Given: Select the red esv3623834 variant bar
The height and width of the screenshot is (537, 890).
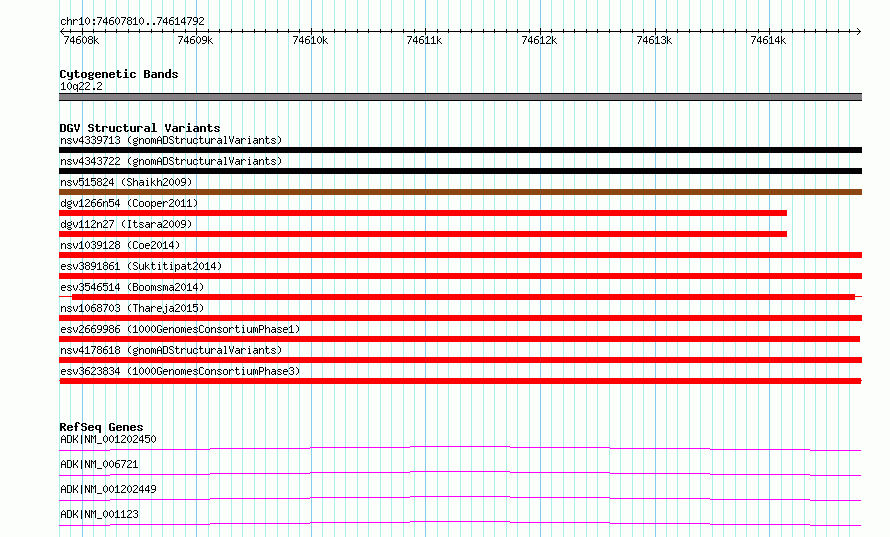Looking at the screenshot, I should (x=460, y=381).
